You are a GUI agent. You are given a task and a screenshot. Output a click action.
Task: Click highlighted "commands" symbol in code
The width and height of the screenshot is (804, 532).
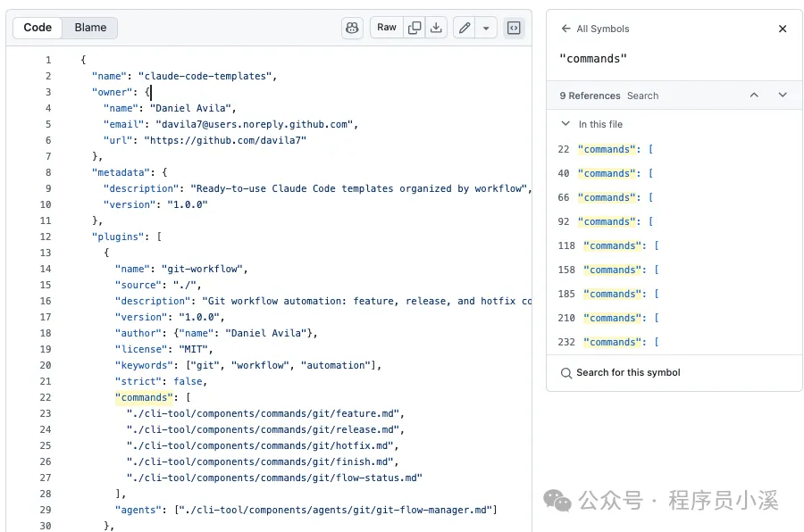[x=144, y=398]
